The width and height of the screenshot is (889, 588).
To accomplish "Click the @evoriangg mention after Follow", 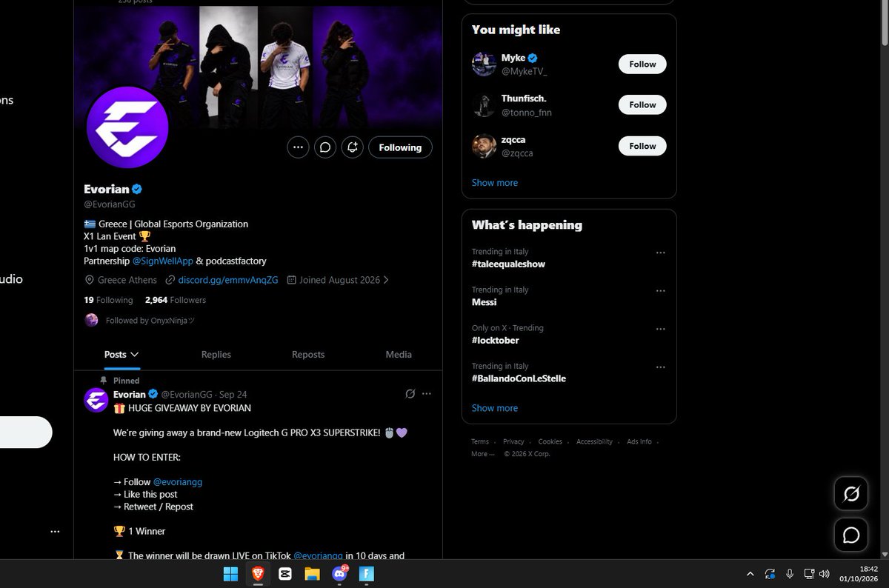I will 178,481.
